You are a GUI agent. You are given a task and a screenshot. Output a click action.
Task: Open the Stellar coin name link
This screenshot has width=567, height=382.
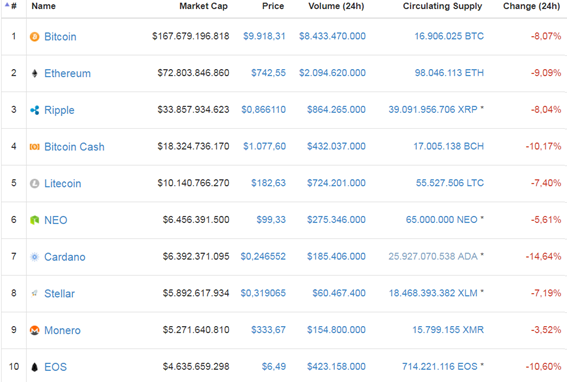click(x=59, y=293)
